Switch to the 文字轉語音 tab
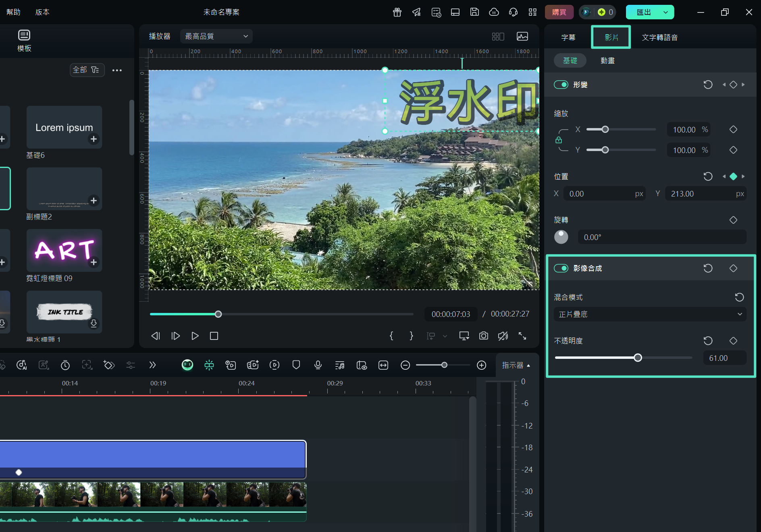Screen dimensions: 761x532 [x=659, y=37]
